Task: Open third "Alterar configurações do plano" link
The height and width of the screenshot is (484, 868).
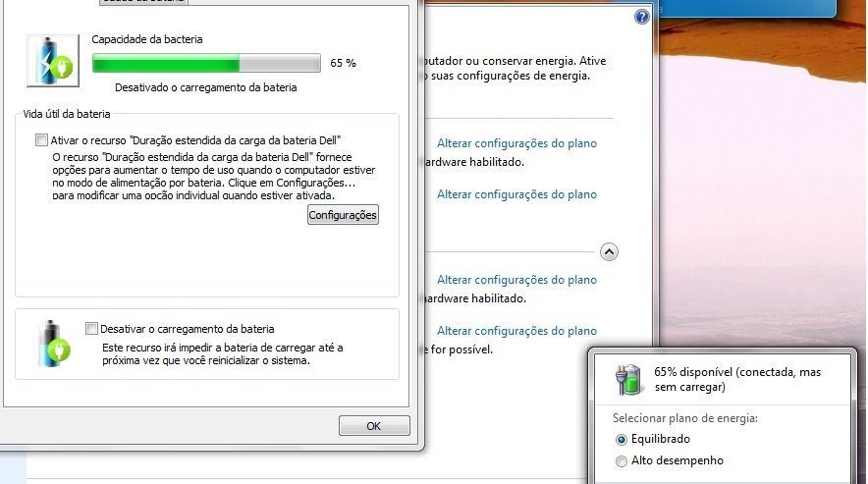Action: 516,280
